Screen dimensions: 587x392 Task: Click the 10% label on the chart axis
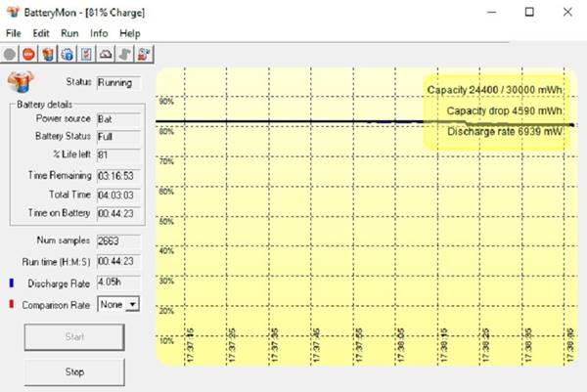point(166,341)
